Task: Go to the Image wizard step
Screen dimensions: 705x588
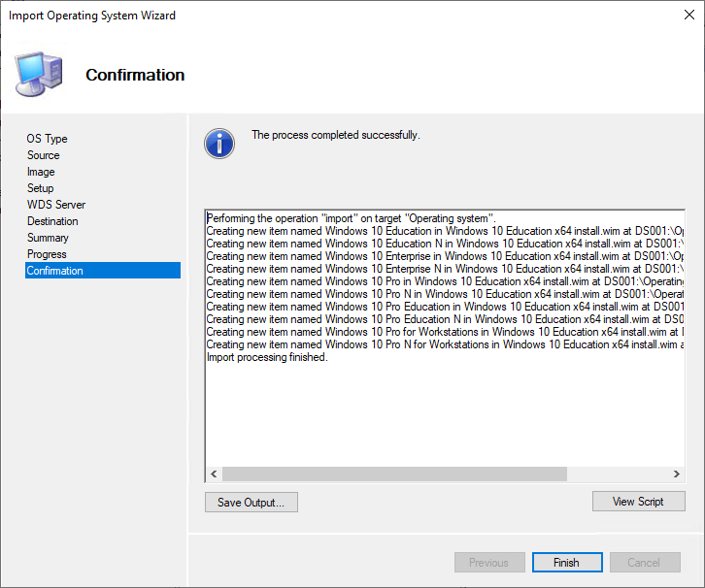Action: pyautogui.click(x=41, y=172)
